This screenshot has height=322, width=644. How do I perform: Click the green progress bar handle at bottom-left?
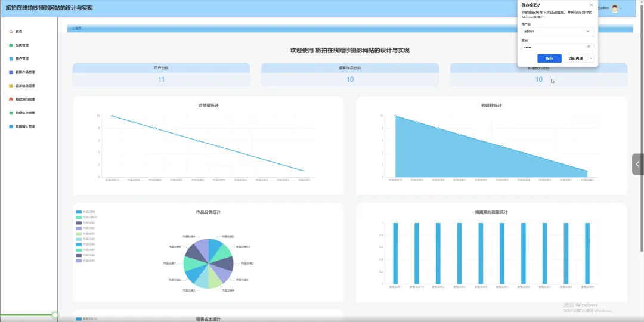click(55, 315)
